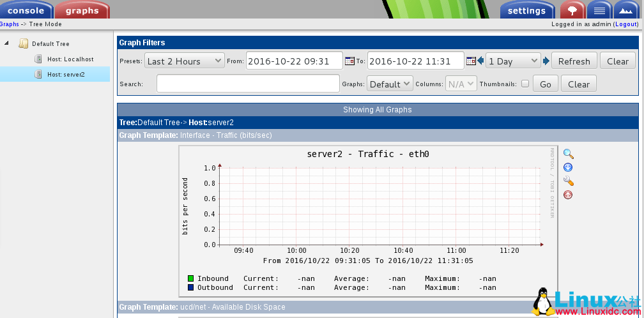644x318 pixels.
Task: Collapse the Default Tree expander arrow
Action: (x=7, y=43)
